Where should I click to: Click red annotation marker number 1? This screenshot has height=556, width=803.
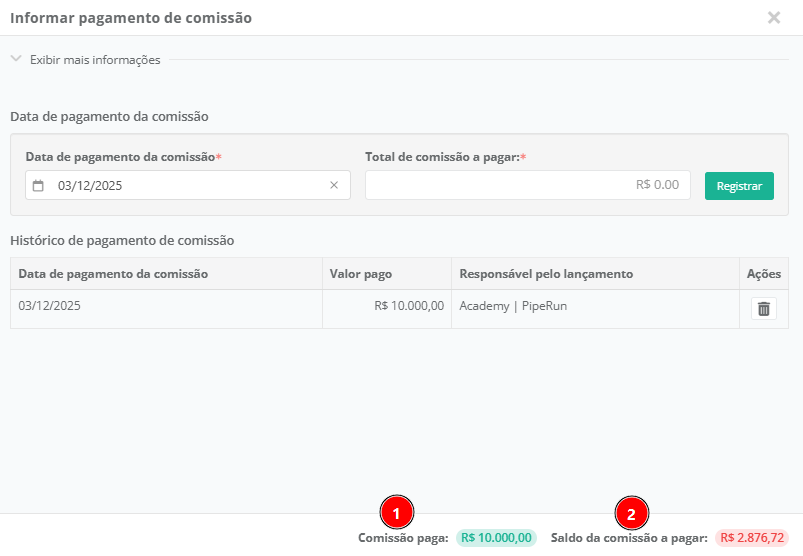coord(397,513)
